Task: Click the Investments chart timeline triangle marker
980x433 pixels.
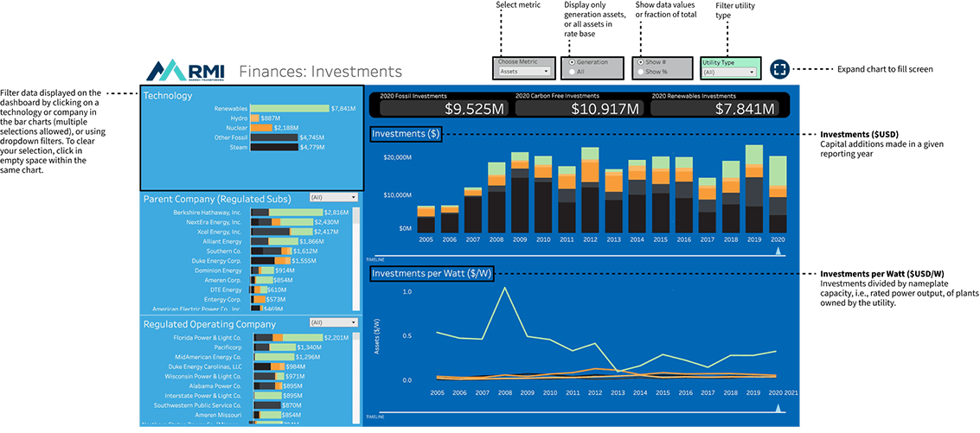Action: pyautogui.click(x=778, y=252)
